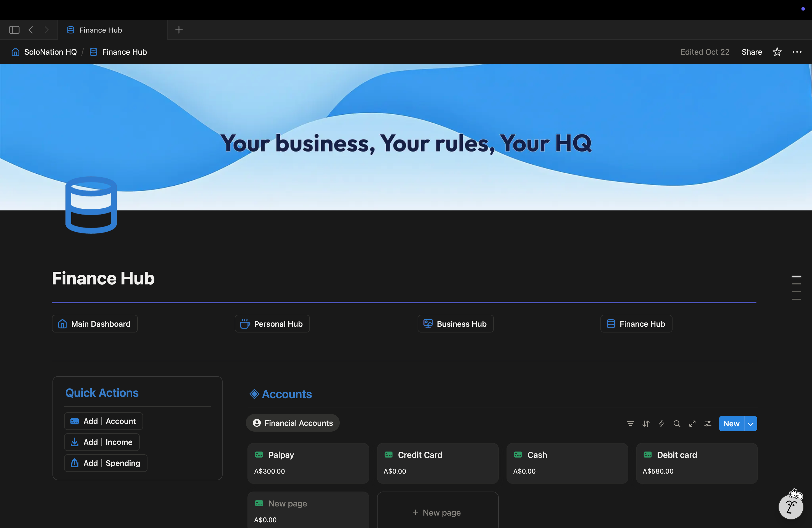The image size is (812, 528).
Task: Switch to the Finance Hub browser tab
Action: [x=101, y=30]
